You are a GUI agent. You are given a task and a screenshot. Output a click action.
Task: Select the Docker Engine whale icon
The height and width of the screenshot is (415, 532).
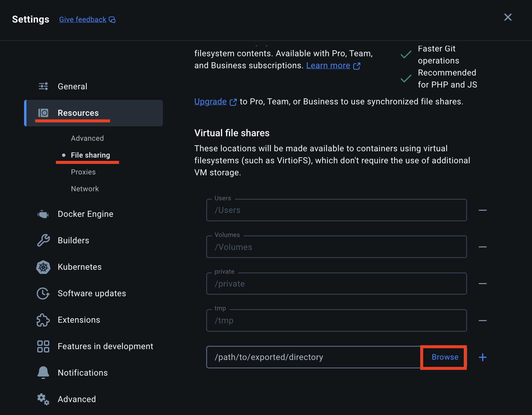click(43, 214)
